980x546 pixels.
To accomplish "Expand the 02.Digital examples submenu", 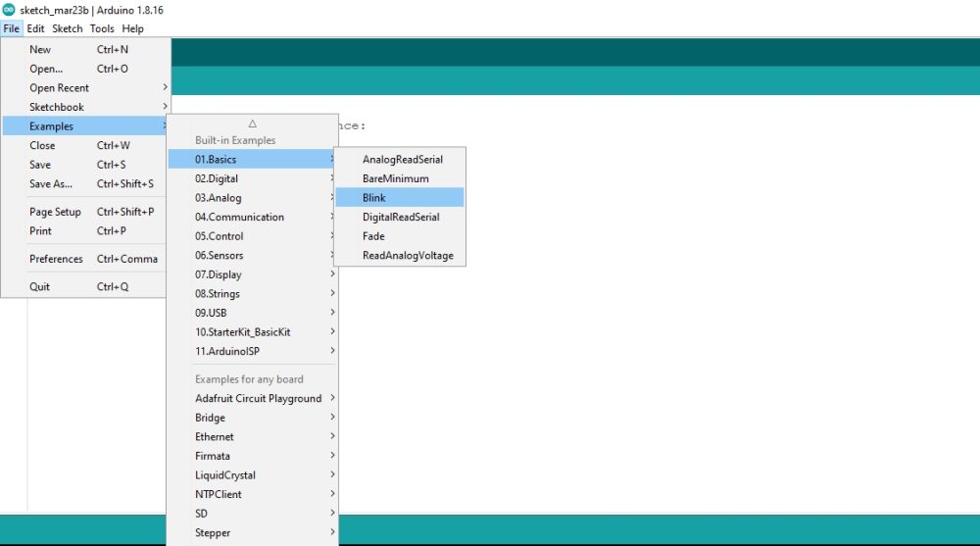I will (x=217, y=178).
